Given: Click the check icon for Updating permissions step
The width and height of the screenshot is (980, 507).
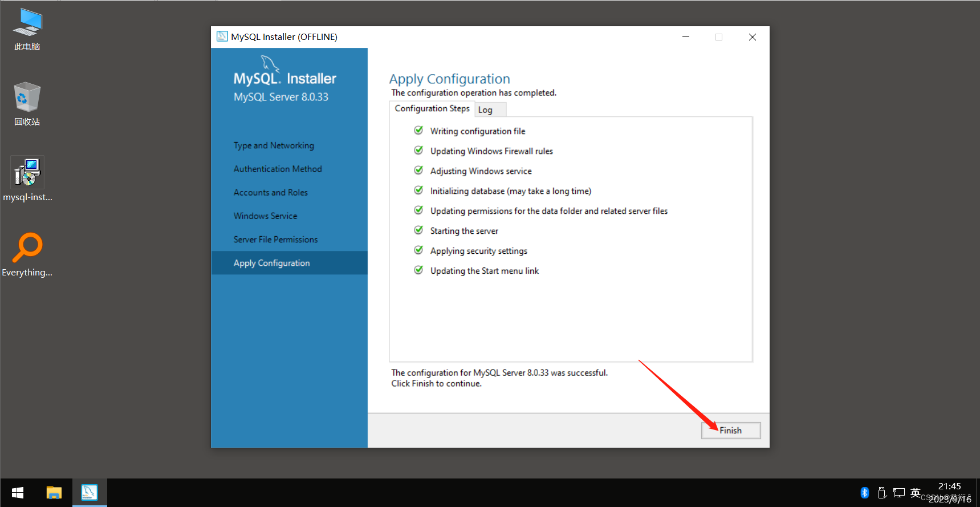Looking at the screenshot, I should (418, 210).
